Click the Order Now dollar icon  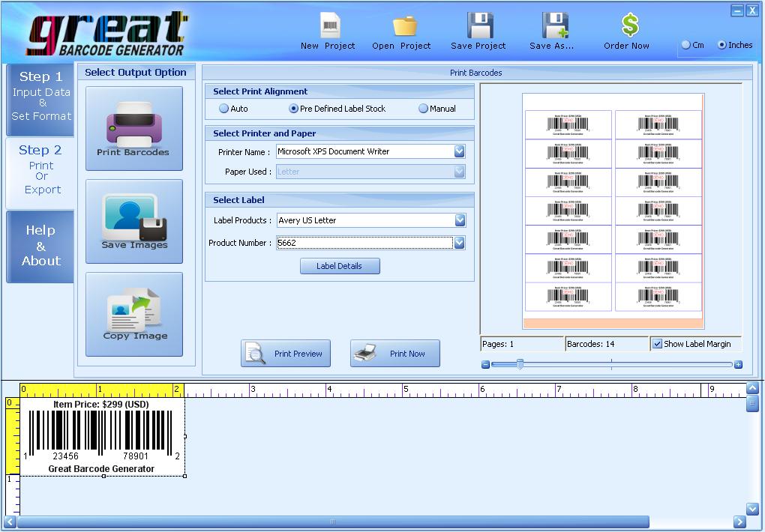click(628, 26)
